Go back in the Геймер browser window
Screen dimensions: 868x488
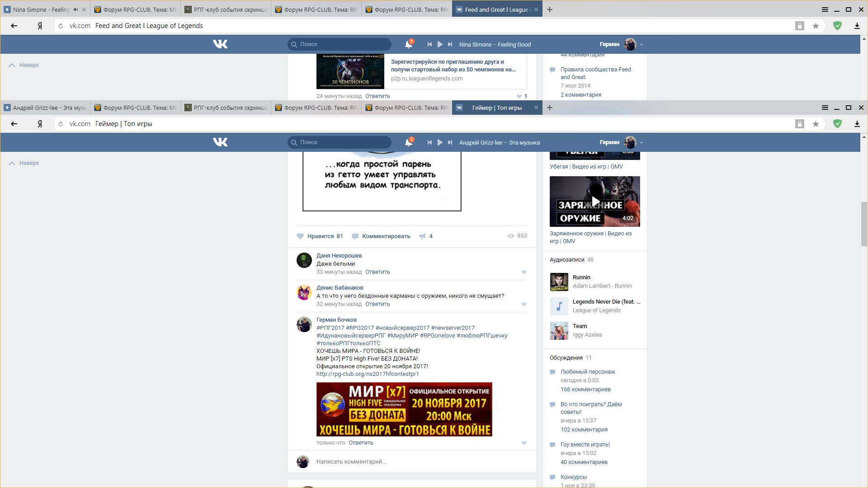pos(14,124)
